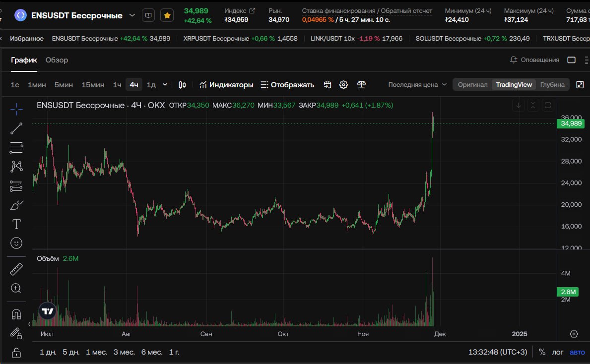The width and height of the screenshot is (590, 364).
Task: Open the index external link icon
Action: (252, 10)
